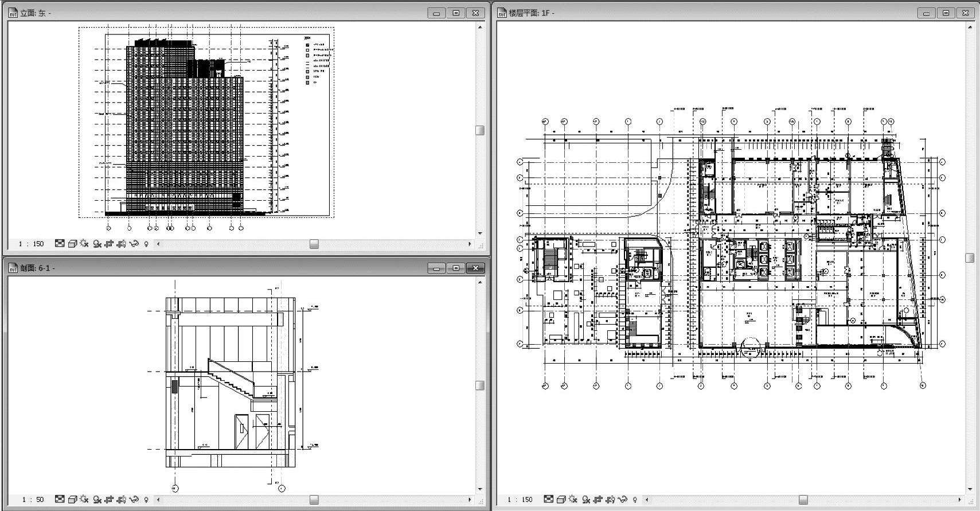Viewport: 980px width, 511px height.
Task: Click the up arrow of East elevation vertical scrollbar
Action: (x=481, y=27)
